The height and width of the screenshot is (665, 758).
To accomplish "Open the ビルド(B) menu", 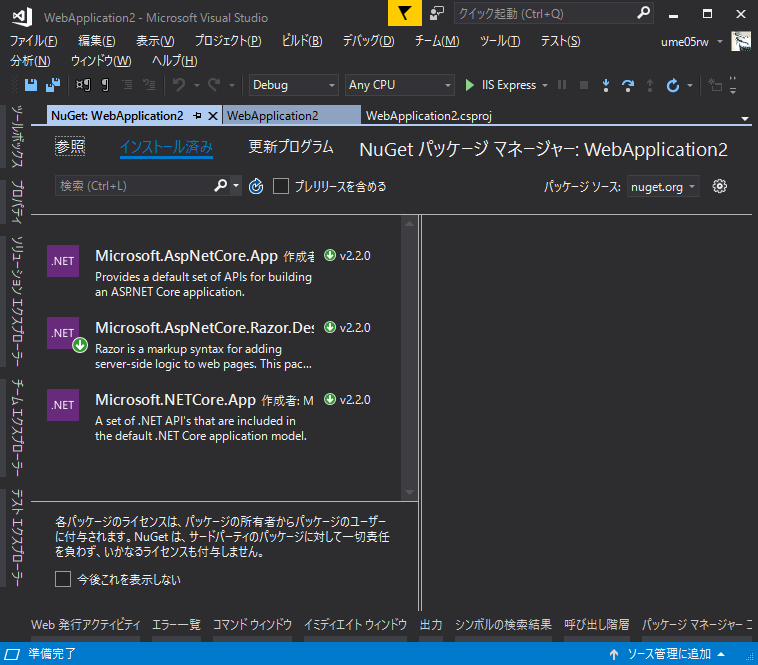I will (302, 41).
